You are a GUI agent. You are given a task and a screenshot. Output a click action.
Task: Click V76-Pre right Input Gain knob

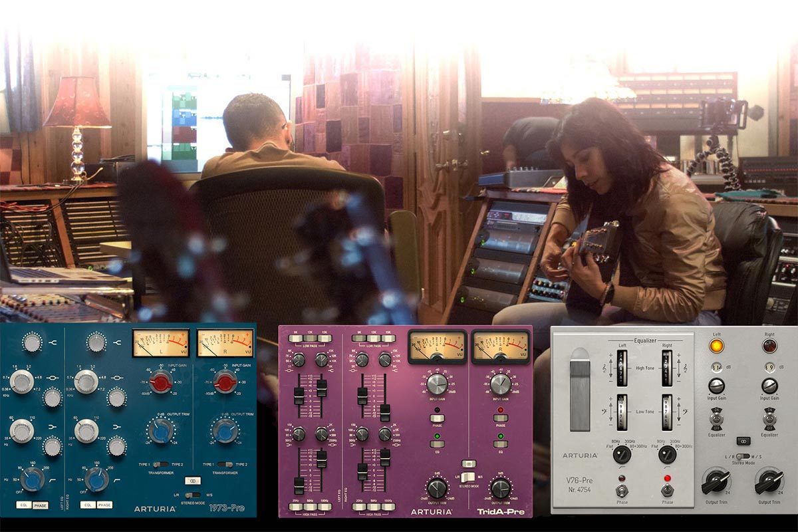(x=769, y=386)
